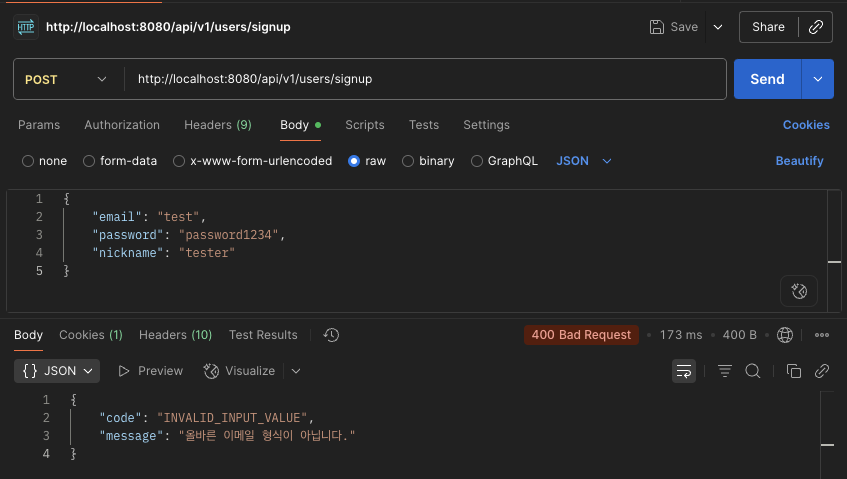
Task: Send the request with Send button
Action: (767, 79)
